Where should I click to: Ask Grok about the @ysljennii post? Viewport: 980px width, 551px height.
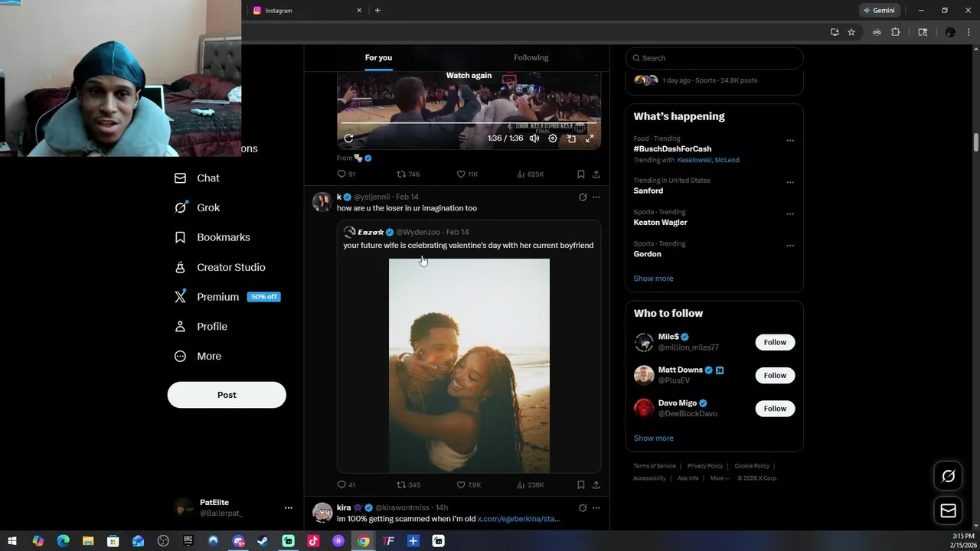pos(583,197)
